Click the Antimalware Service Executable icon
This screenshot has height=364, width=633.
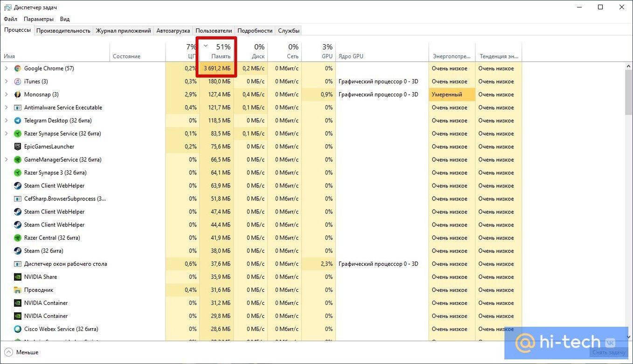(x=18, y=108)
